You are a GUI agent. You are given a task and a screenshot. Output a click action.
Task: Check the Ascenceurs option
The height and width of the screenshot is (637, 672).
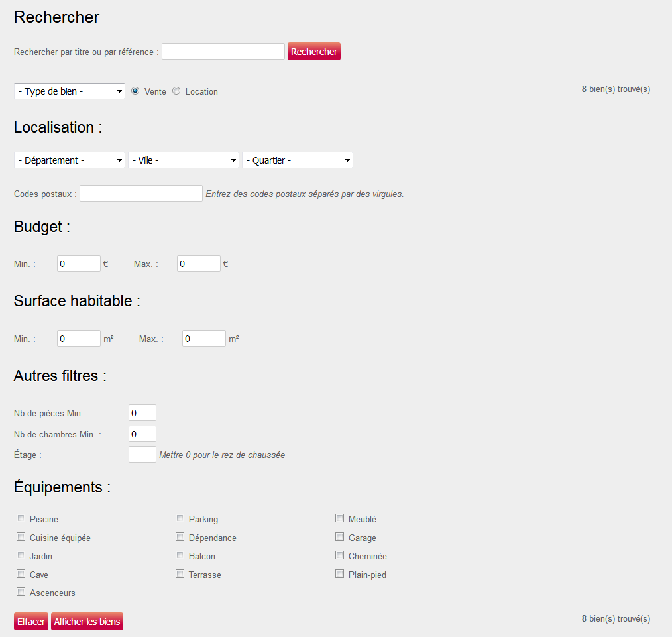[x=21, y=591]
